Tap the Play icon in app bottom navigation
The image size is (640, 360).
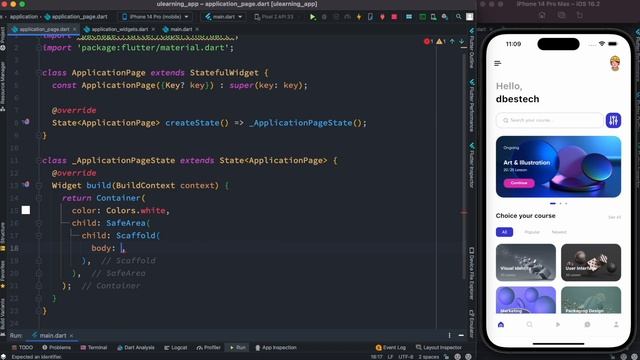[558, 324]
